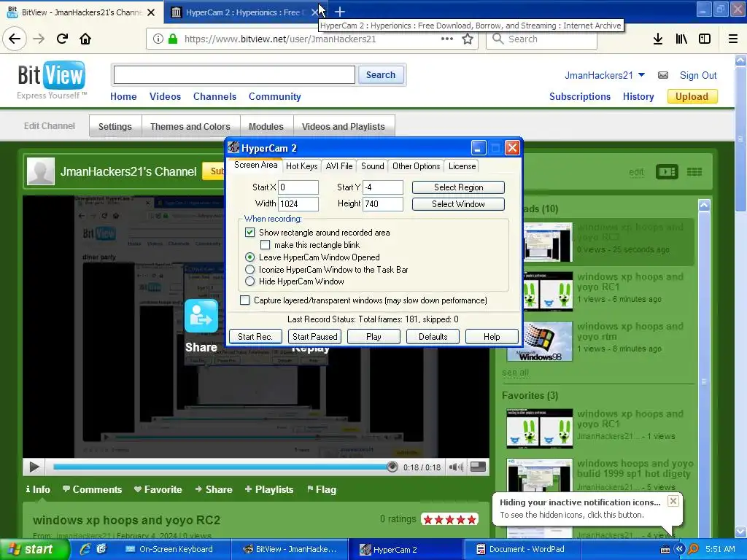Select Iconize HyperCam Window to Task Bar
The image size is (747, 560).
(x=249, y=270)
